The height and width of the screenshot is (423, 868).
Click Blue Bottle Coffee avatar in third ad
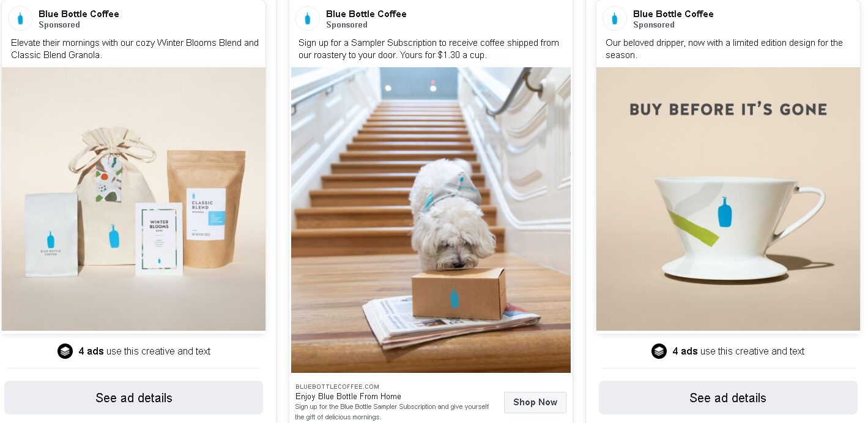615,19
